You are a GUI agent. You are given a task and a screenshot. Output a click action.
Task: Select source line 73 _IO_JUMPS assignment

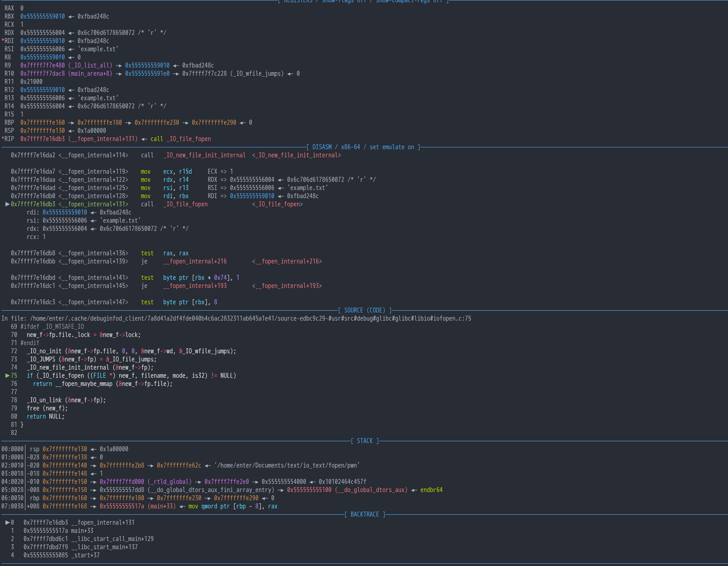(x=83, y=359)
